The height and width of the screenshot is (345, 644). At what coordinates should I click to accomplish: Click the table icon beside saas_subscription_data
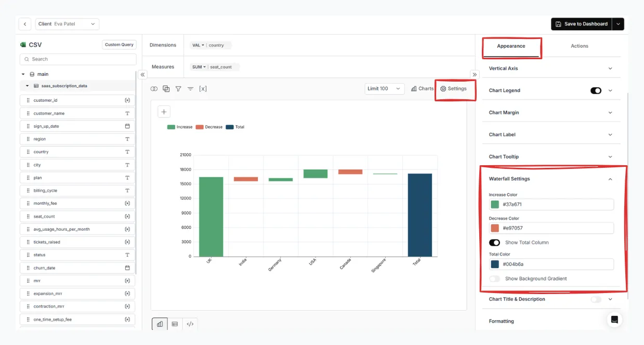click(36, 86)
